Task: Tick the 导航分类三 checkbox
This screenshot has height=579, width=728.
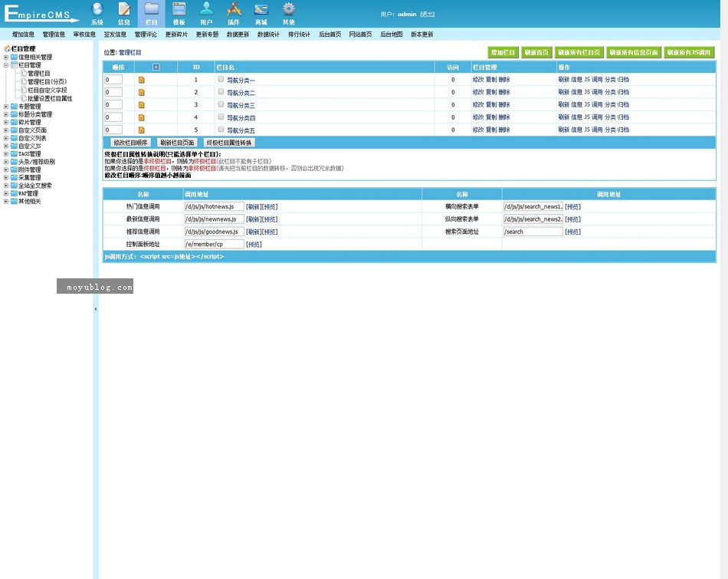Action: 221,104
